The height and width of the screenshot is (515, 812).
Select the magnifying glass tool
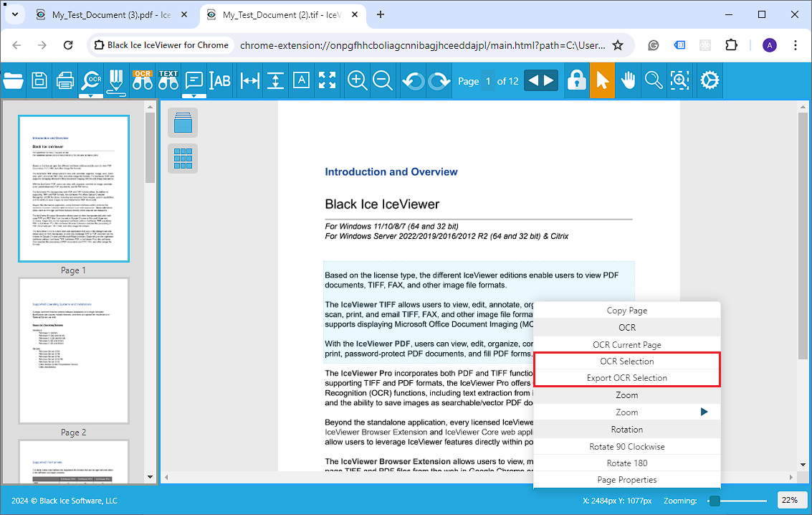(654, 80)
